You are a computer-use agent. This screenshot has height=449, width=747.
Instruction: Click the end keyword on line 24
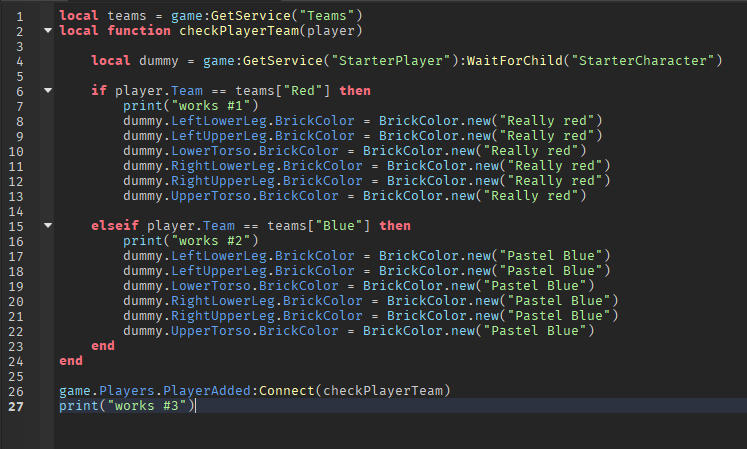point(71,360)
